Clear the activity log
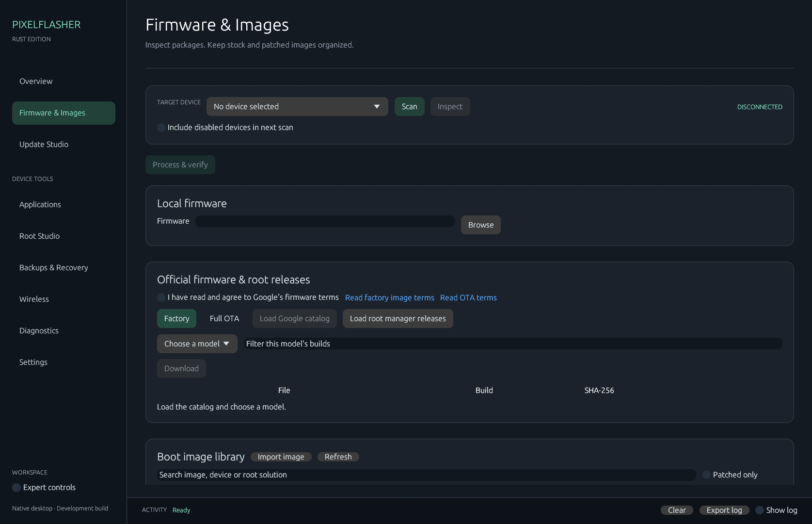This screenshot has height=524, width=812. (x=677, y=510)
